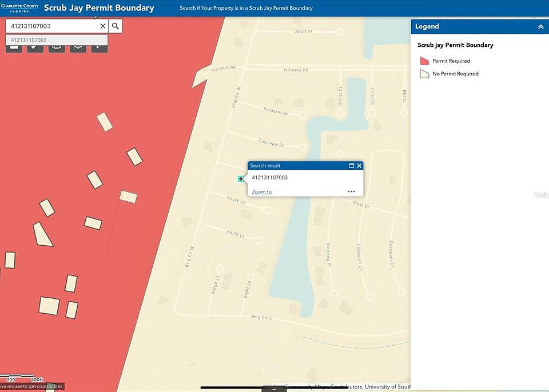Click the 'No Permit Required' legend label
The width and height of the screenshot is (549, 392).
(x=455, y=74)
